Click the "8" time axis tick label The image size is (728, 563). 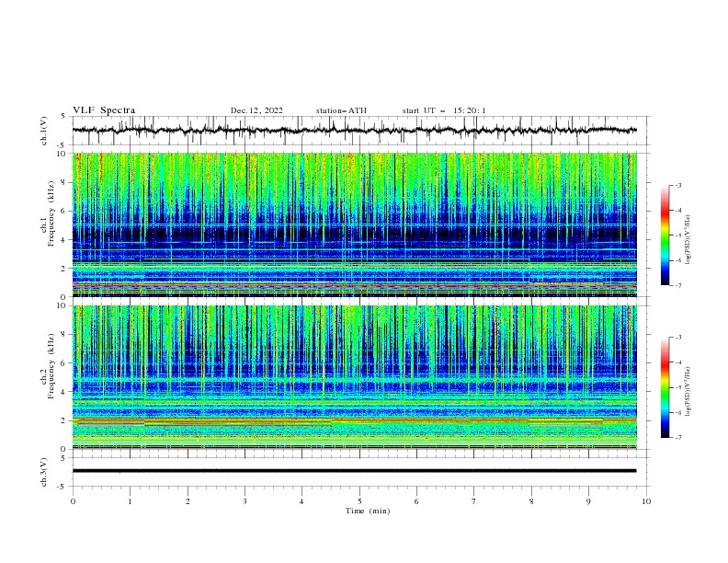531,501
